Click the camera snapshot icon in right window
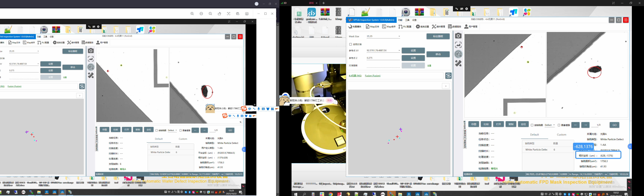This screenshot has width=644, height=196. [458, 36]
